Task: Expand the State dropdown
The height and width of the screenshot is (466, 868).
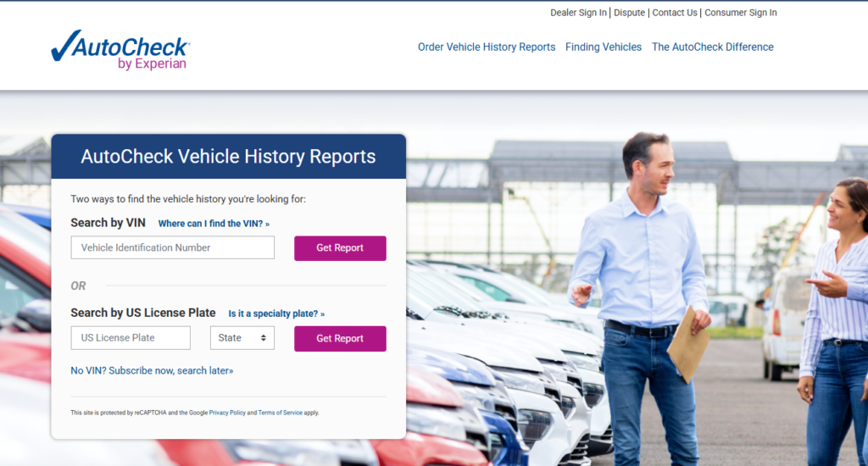Action: 242,337
